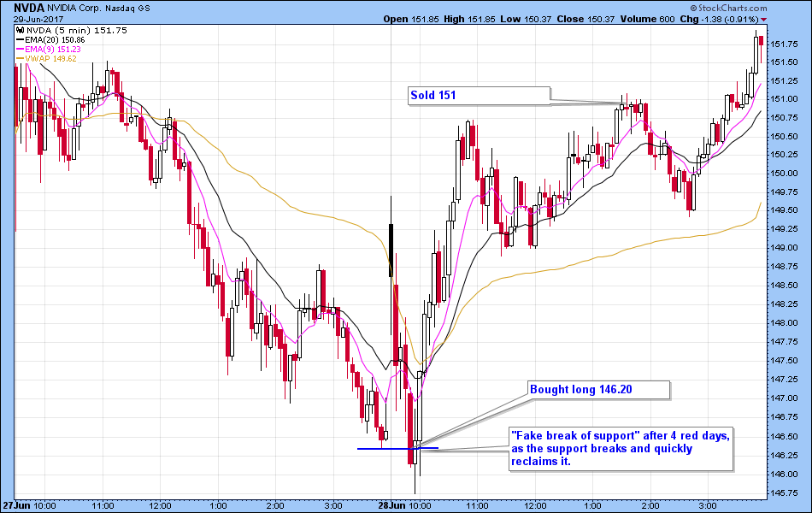812x513 pixels.
Task: Click the '29-Jun-2017' date label
Action: [38, 19]
